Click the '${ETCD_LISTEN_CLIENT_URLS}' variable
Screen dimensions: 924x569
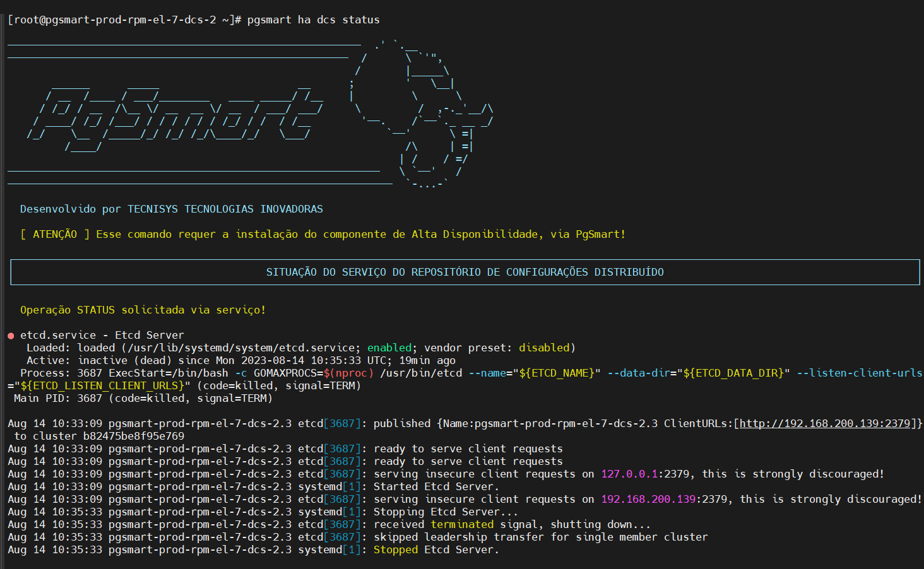coord(102,385)
